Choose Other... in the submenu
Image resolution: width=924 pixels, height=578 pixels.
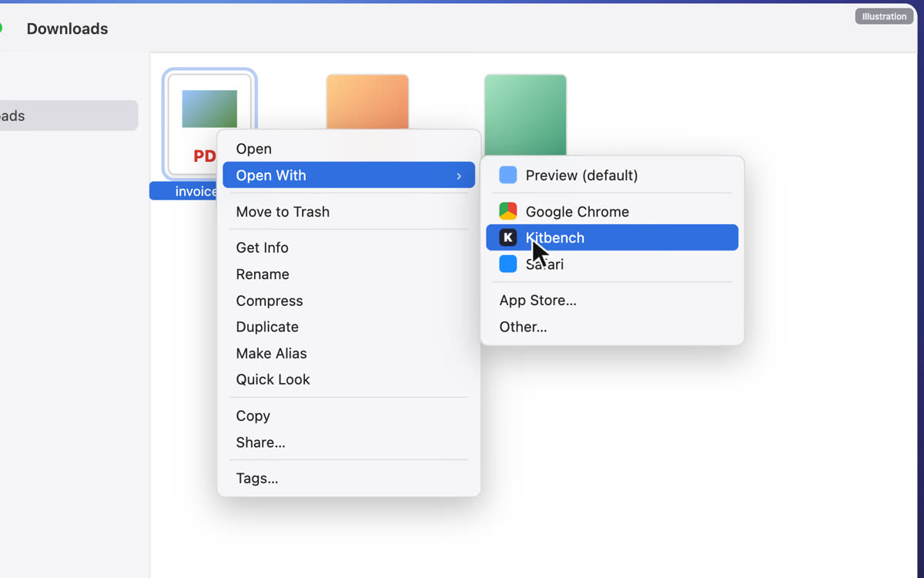[612, 327]
